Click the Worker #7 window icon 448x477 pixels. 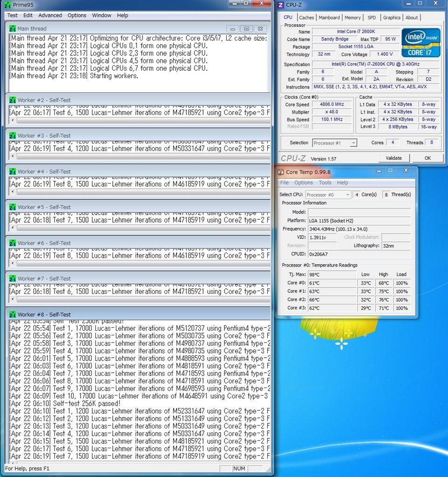12,279
